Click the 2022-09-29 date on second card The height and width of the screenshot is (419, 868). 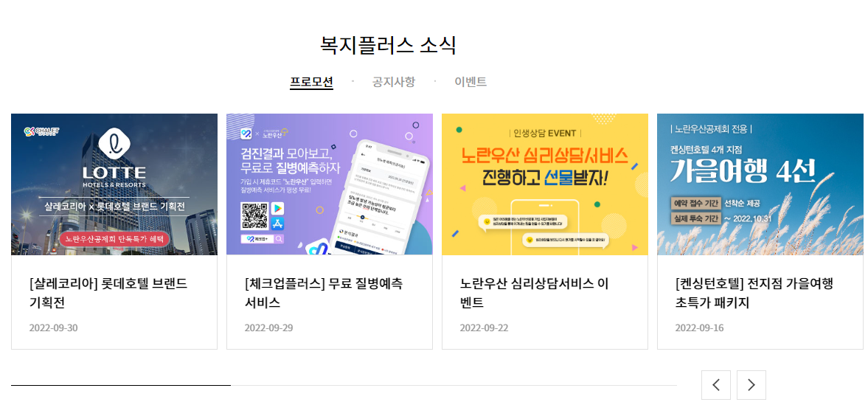(268, 328)
